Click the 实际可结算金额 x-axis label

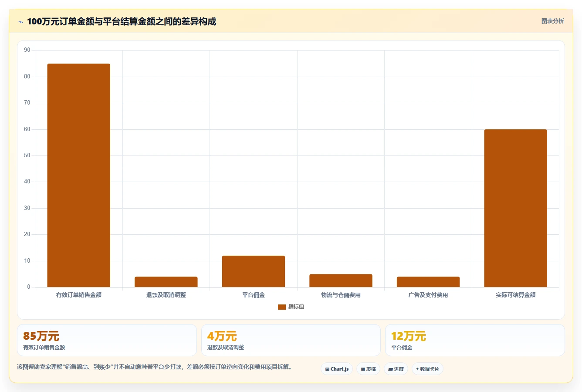[515, 295]
